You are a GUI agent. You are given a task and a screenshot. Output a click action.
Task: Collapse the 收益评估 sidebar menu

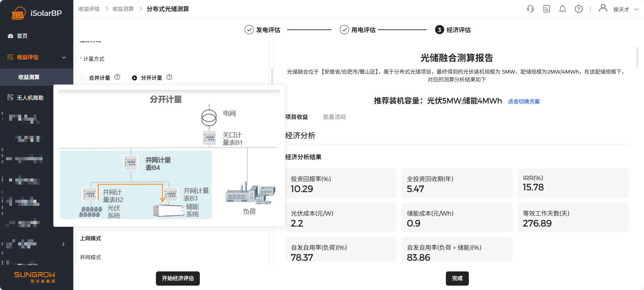[64, 57]
